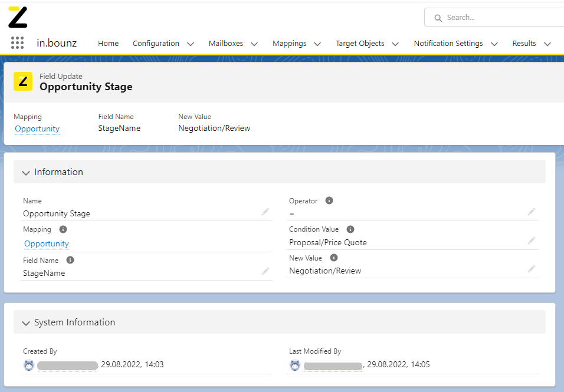Open the Configuration tab
Viewport: 564px width, 392px height.
tap(156, 44)
